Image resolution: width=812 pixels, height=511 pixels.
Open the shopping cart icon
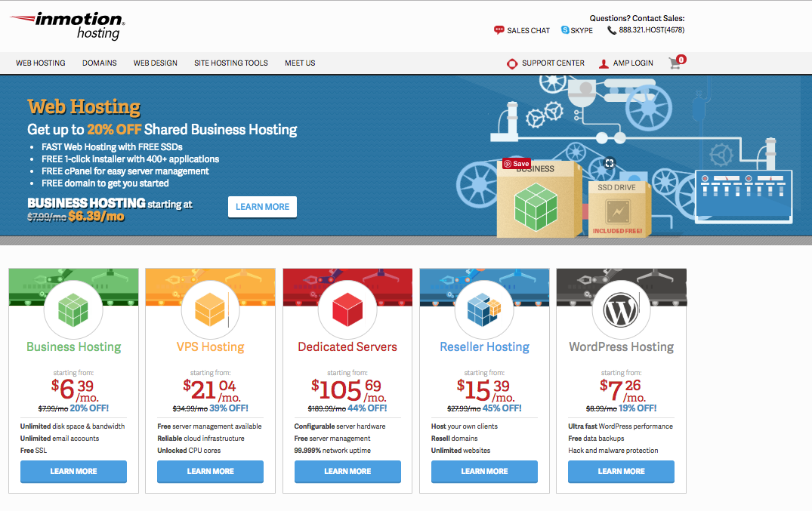click(x=676, y=62)
